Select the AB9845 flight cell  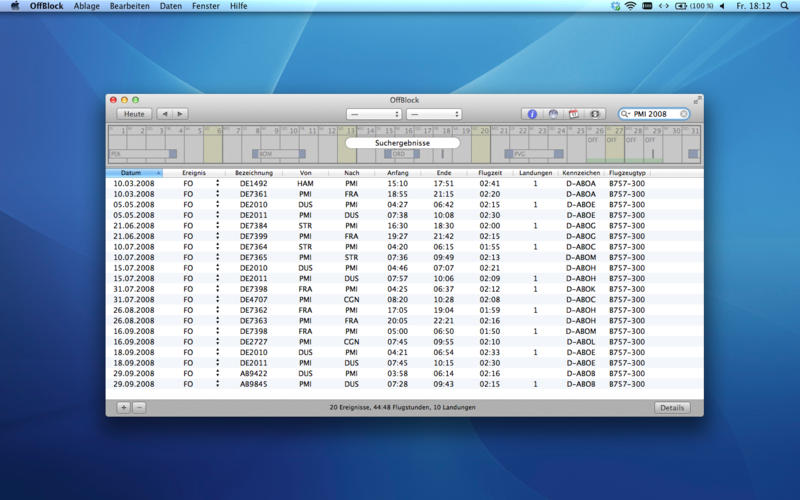[x=254, y=384]
